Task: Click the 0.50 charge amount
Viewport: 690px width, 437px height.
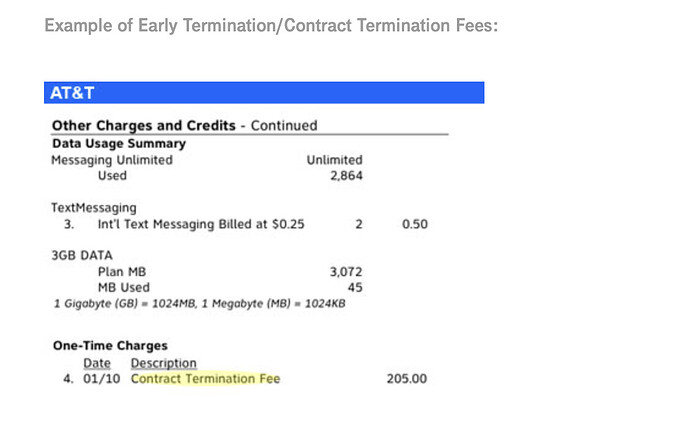Action: pos(415,224)
